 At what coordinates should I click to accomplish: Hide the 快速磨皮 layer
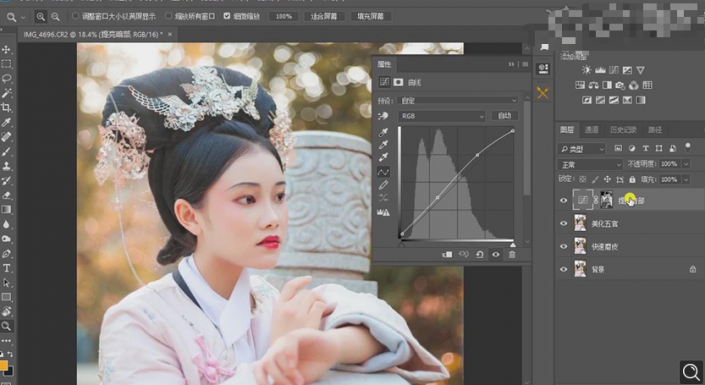563,246
